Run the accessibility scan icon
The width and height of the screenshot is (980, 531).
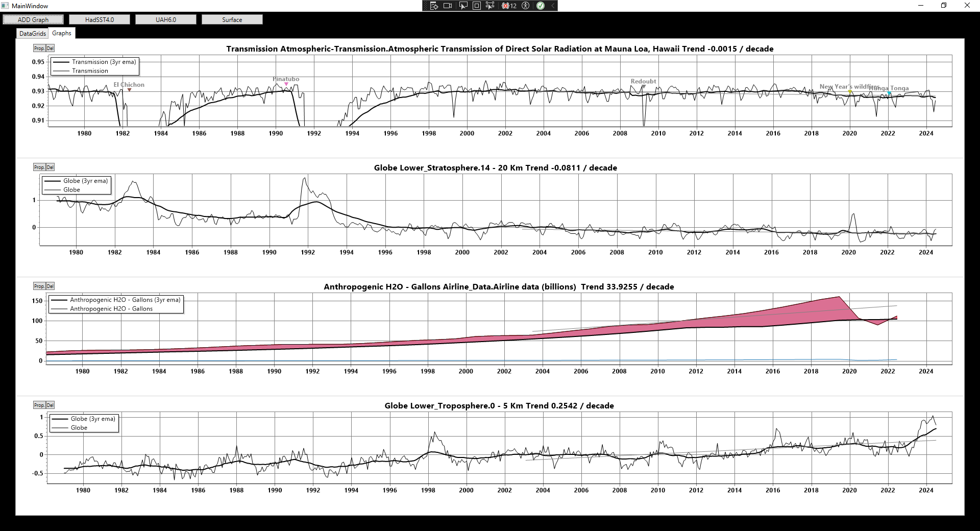point(526,6)
